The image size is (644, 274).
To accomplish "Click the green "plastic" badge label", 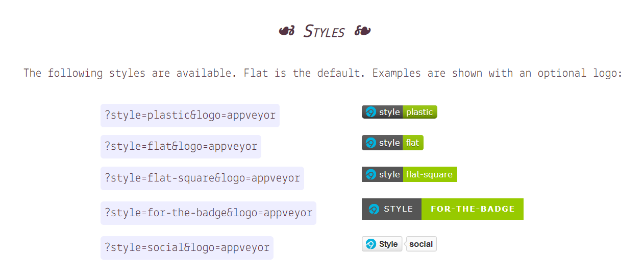I will pyautogui.click(x=419, y=112).
